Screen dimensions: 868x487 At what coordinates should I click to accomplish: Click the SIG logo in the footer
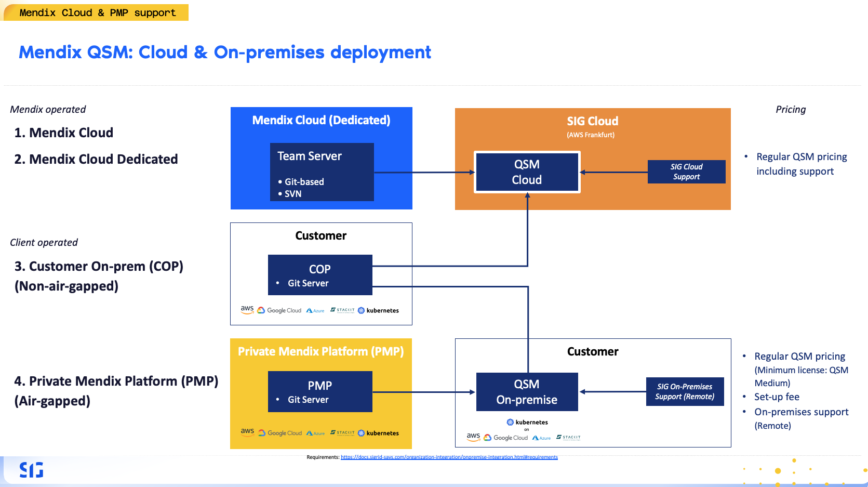click(31, 470)
